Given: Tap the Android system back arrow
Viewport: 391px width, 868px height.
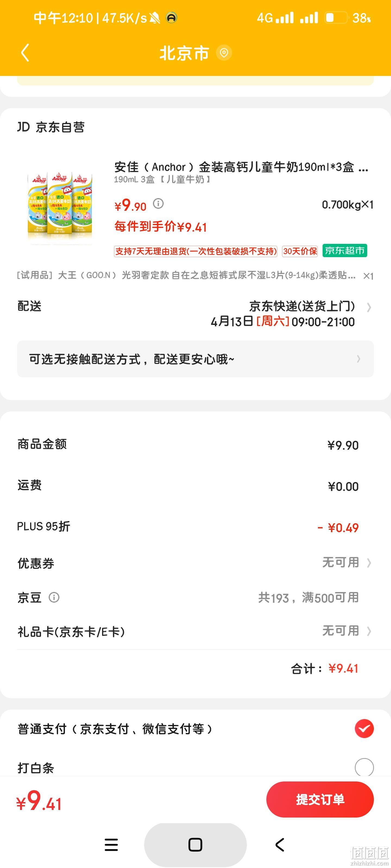Looking at the screenshot, I should tap(280, 845).
